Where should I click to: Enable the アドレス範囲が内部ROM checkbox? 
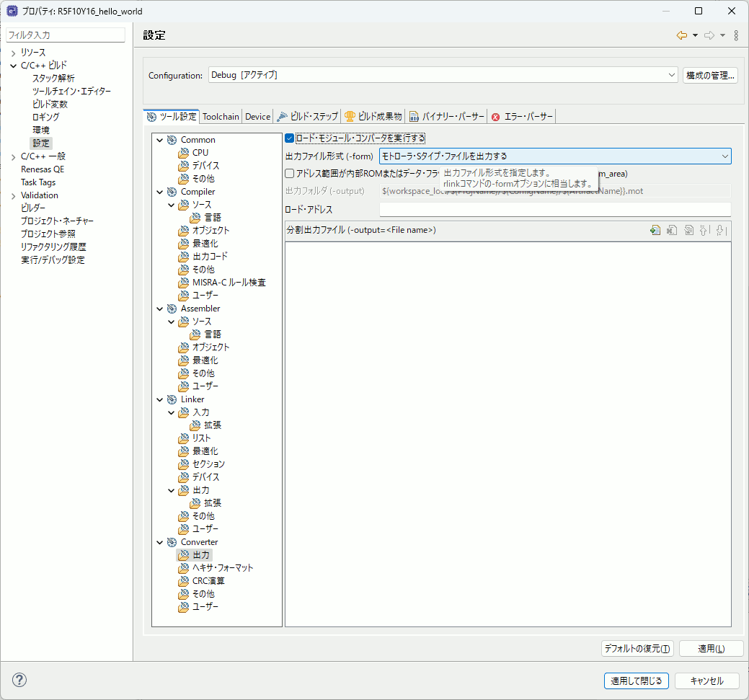pyautogui.click(x=290, y=174)
